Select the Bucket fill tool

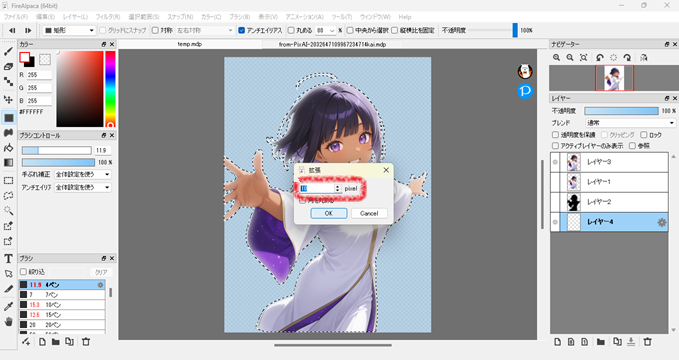(x=8, y=148)
